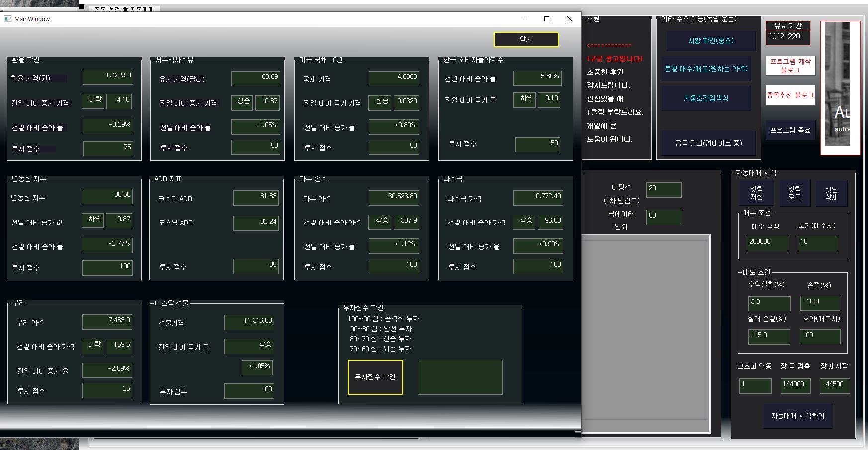Open 프로그램 제작 블로그 link button

(x=790, y=66)
